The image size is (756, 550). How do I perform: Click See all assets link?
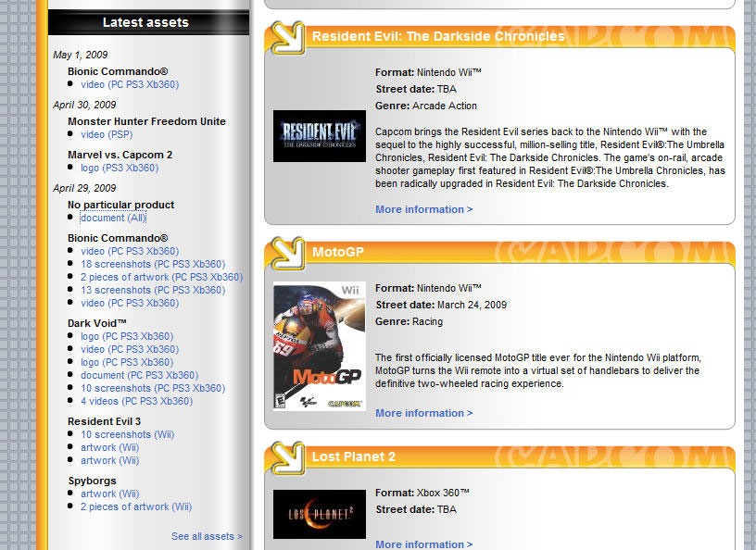207,536
